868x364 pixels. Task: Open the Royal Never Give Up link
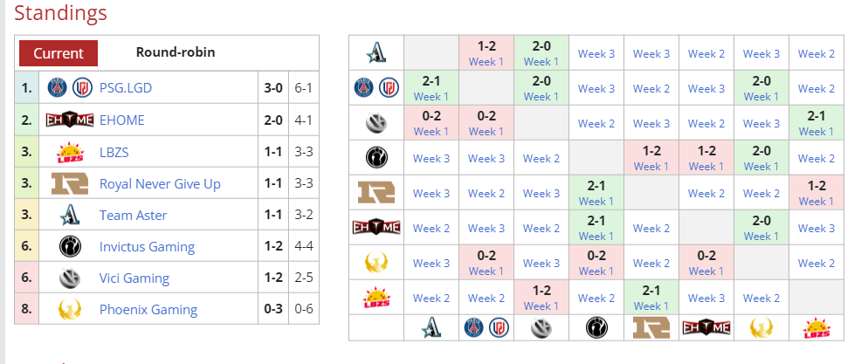click(160, 183)
